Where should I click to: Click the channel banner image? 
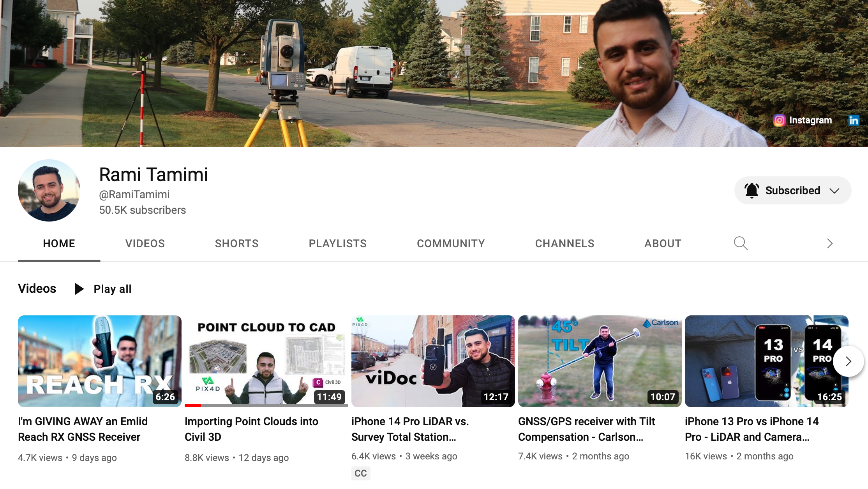434,73
